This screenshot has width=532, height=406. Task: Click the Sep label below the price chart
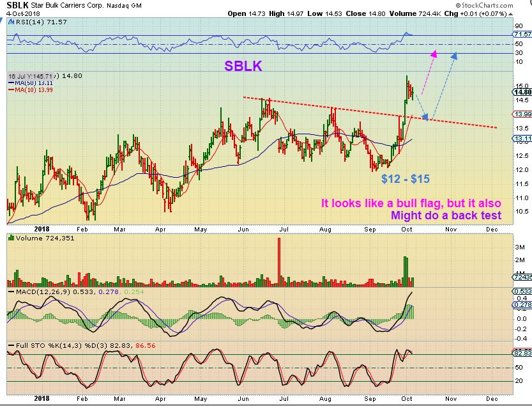pos(370,230)
